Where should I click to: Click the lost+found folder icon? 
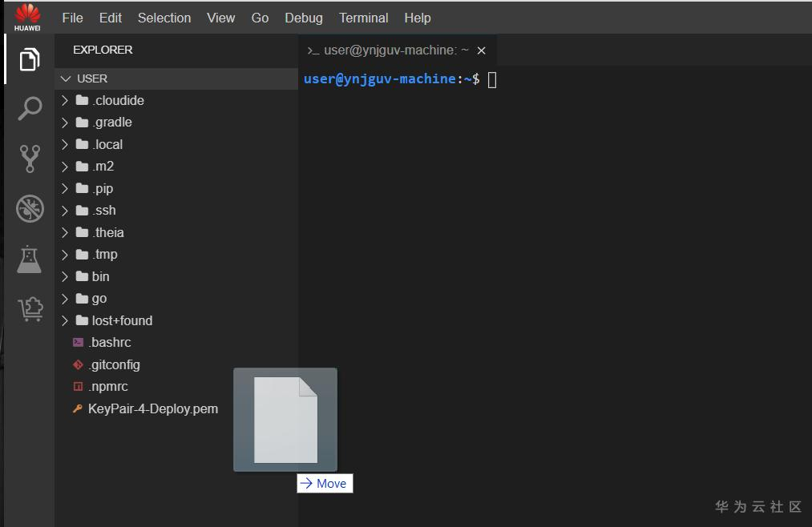82,320
